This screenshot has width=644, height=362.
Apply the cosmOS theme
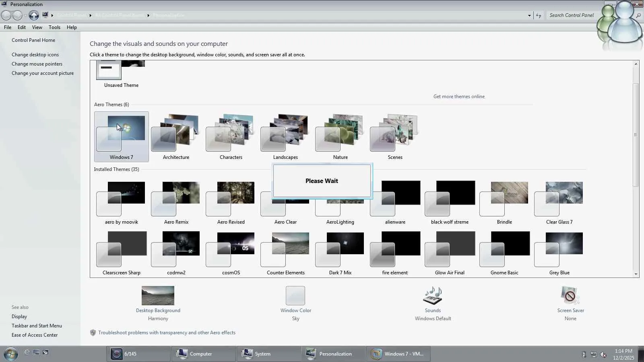pos(231,253)
